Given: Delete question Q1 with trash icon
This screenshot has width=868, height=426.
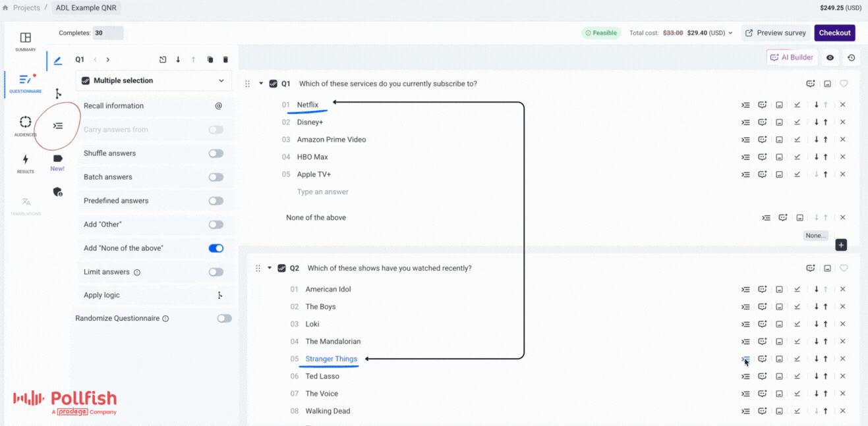Looking at the screenshot, I should point(225,60).
